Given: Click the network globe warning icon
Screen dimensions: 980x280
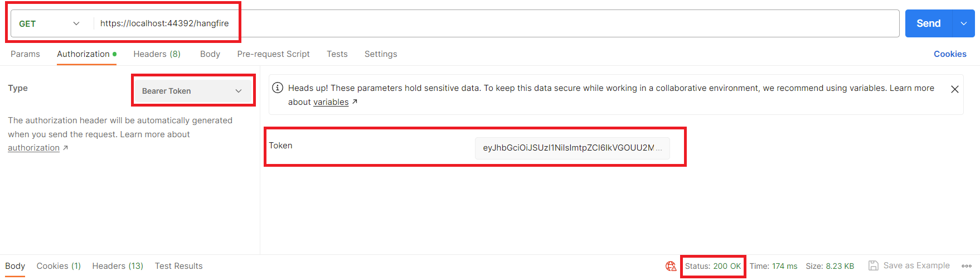Looking at the screenshot, I should point(671,266).
